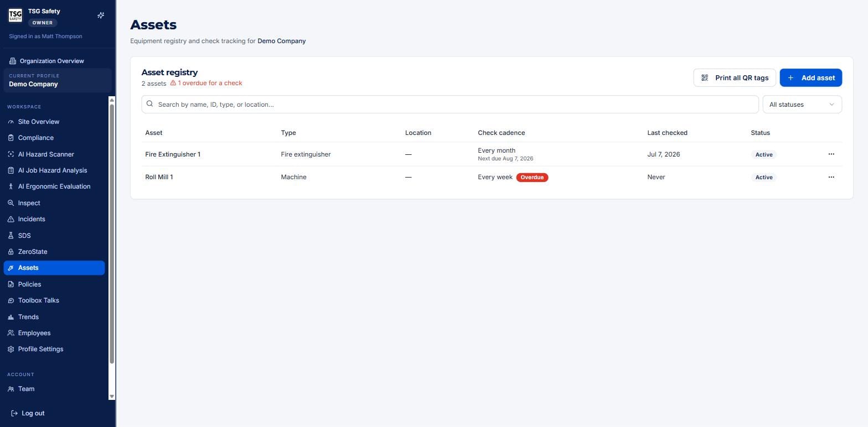
Task: Click the 'Next due Aug 7, 2026' text
Action: (x=505, y=159)
